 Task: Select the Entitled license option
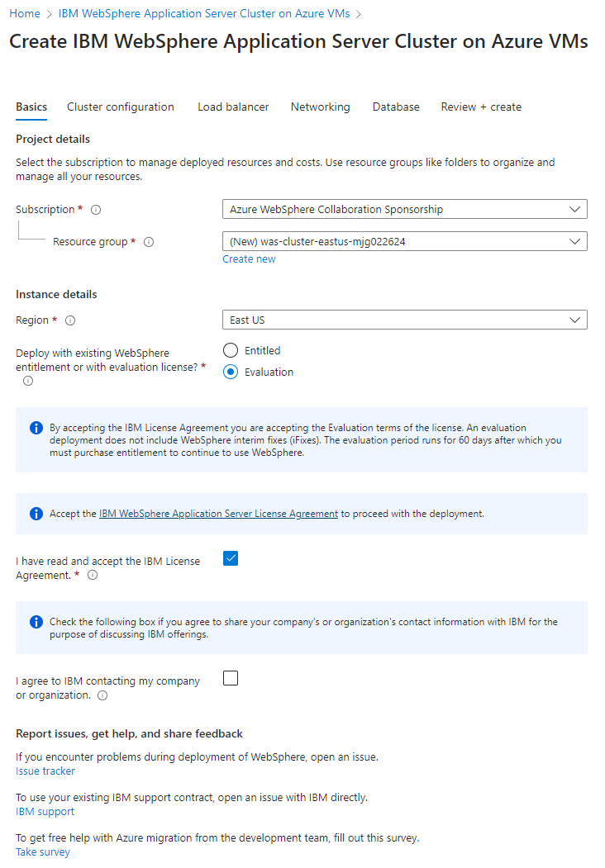pos(231,350)
